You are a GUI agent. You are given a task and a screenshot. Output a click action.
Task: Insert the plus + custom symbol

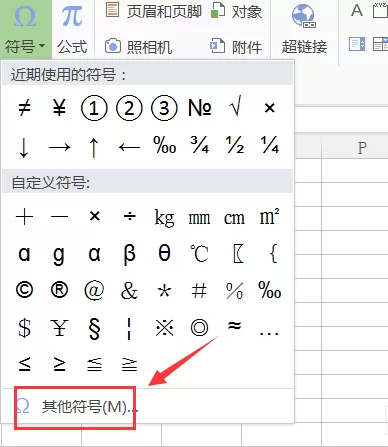(24, 217)
